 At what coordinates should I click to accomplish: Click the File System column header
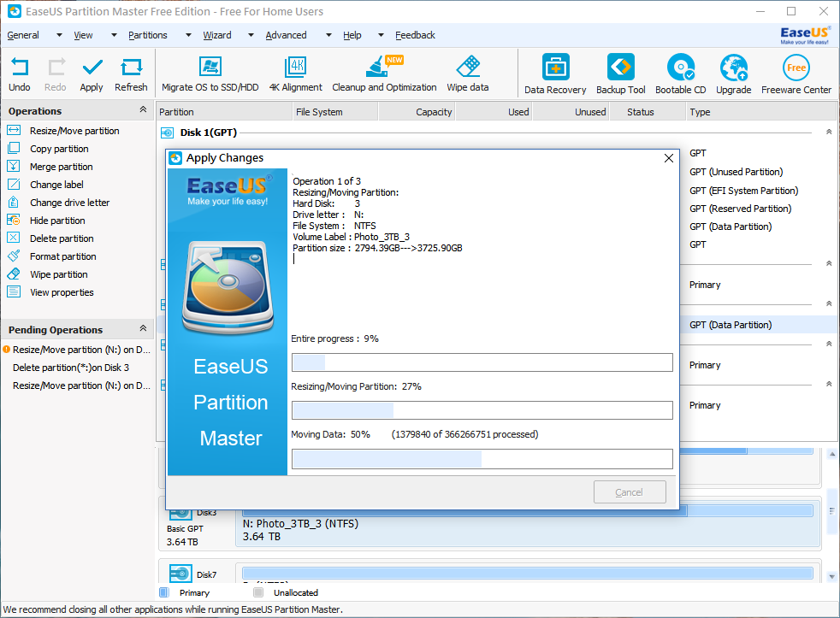pos(335,112)
